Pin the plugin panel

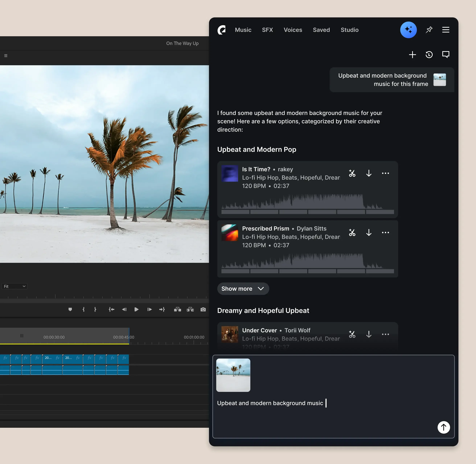pyautogui.click(x=429, y=30)
